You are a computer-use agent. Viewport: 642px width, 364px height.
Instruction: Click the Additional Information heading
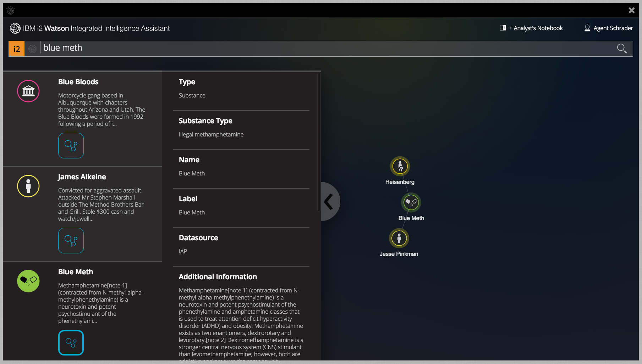click(x=218, y=277)
